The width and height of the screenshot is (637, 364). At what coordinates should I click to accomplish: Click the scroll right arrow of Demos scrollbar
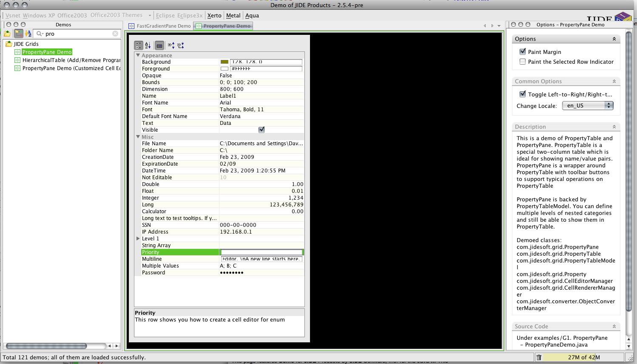[x=117, y=346]
